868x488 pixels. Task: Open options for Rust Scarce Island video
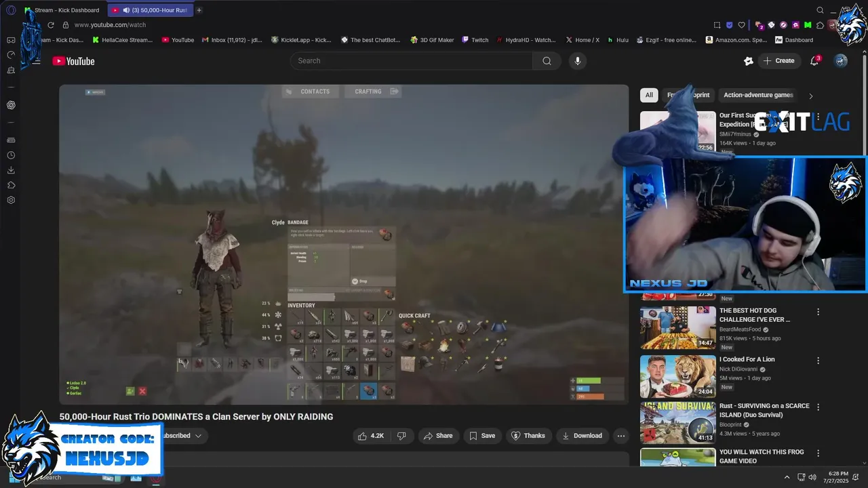[818, 407]
